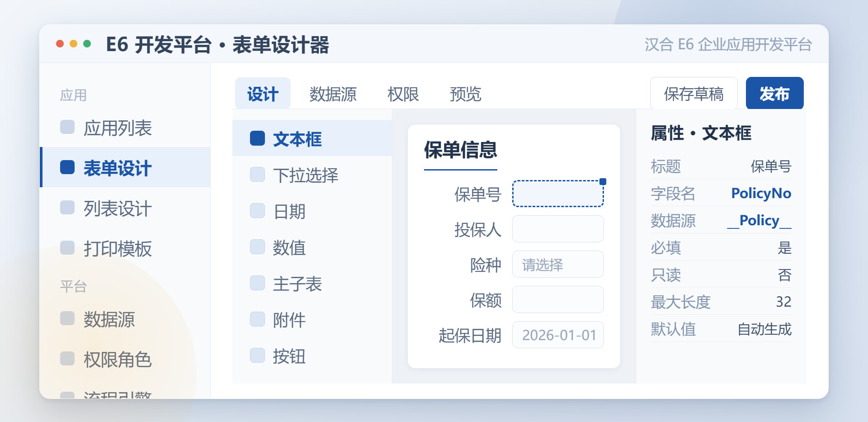Select the 按钮 component icon
This screenshot has width=868, height=422.
[258, 356]
